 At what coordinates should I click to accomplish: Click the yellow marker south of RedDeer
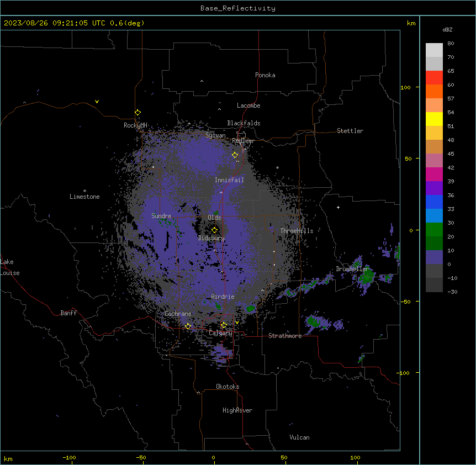tap(235, 155)
